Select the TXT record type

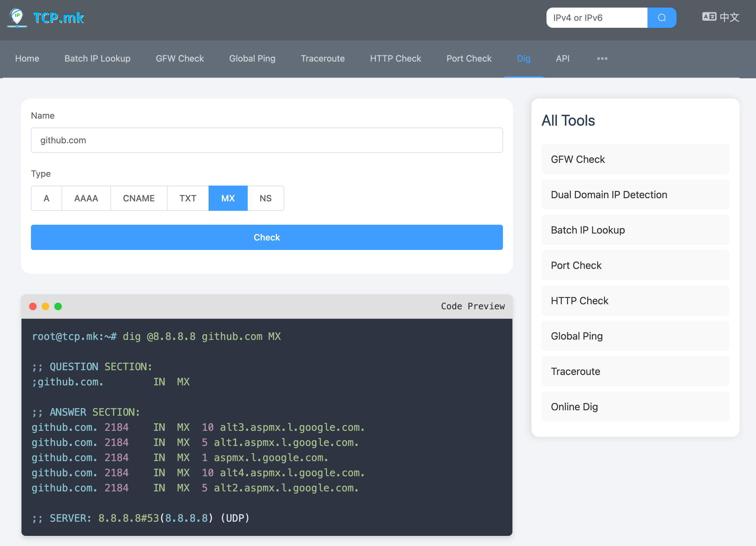pyautogui.click(x=188, y=198)
